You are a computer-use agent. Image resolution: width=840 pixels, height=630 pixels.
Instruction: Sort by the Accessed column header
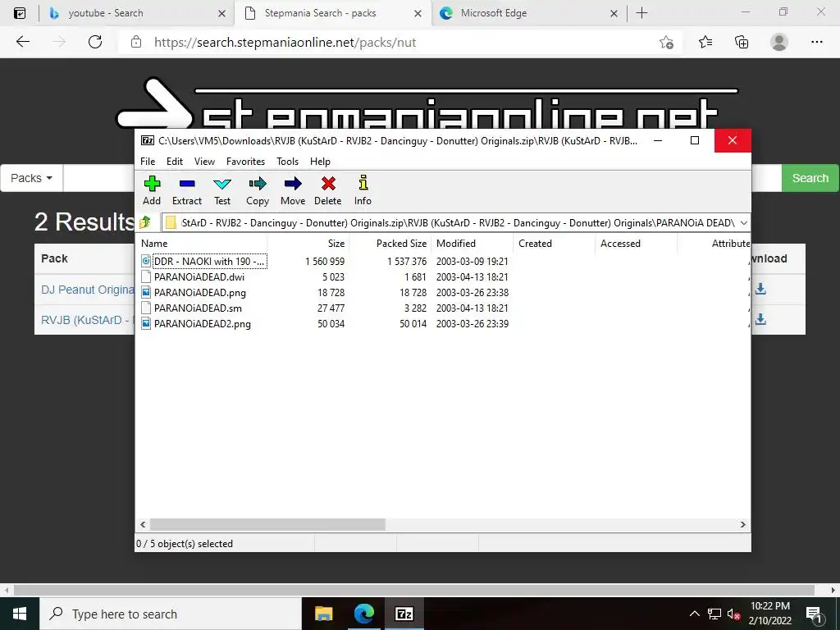click(637, 243)
